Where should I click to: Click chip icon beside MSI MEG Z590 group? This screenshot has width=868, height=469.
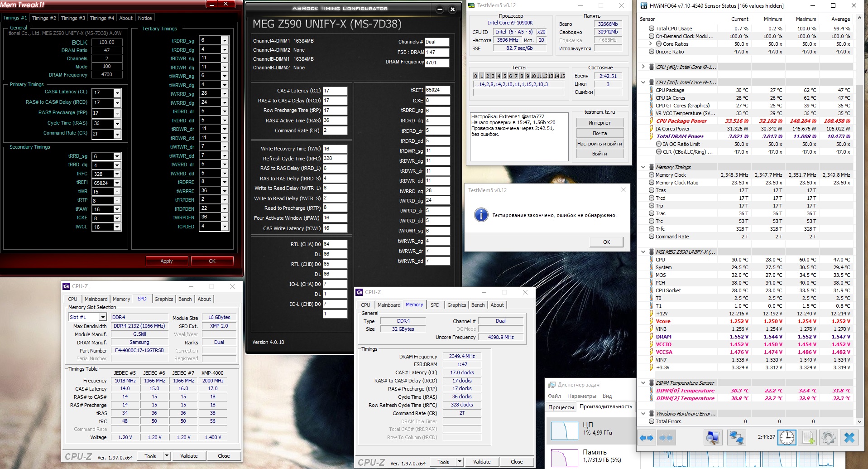(x=651, y=252)
